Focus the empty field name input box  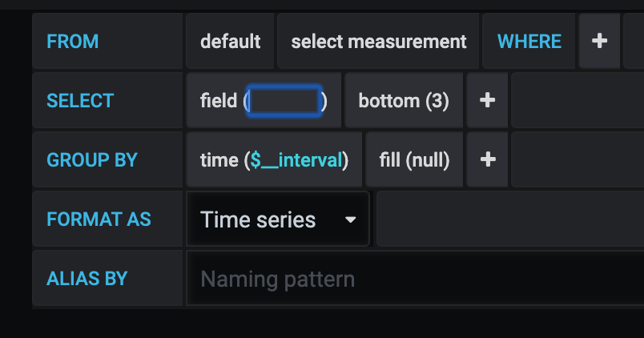point(285,101)
